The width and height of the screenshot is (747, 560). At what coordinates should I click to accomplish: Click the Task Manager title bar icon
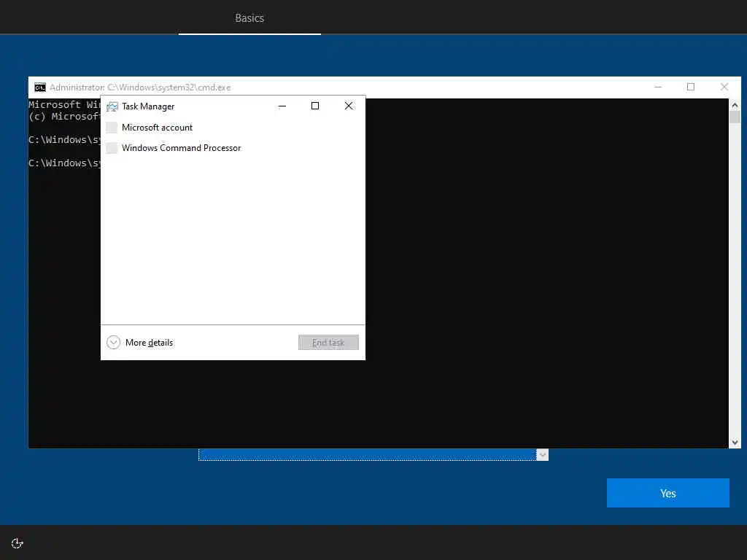tap(112, 106)
